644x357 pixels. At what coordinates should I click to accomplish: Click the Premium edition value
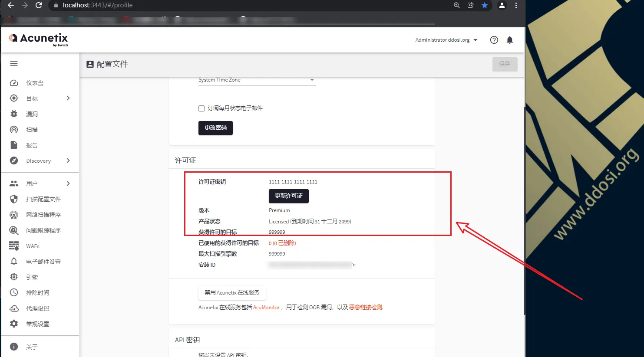coord(279,210)
